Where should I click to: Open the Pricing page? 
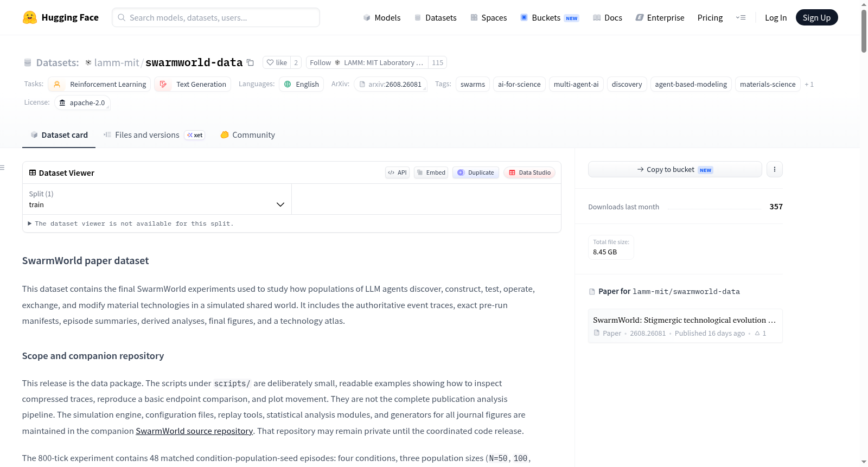pos(710,17)
